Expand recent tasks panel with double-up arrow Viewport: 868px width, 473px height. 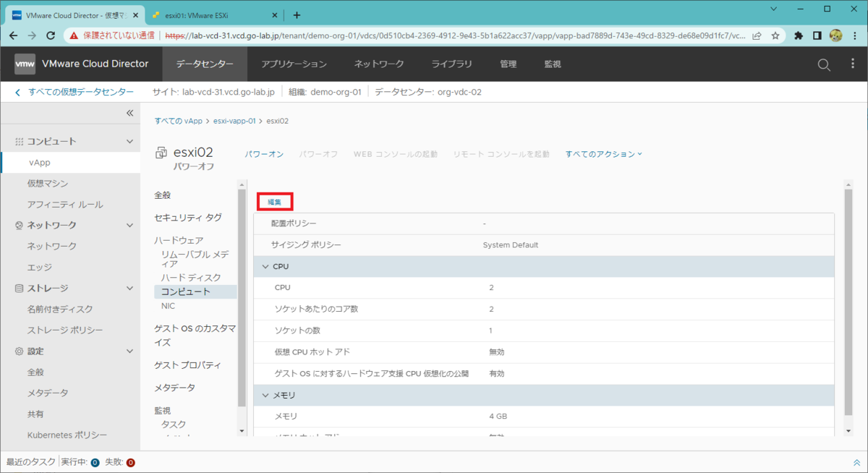[x=857, y=462]
